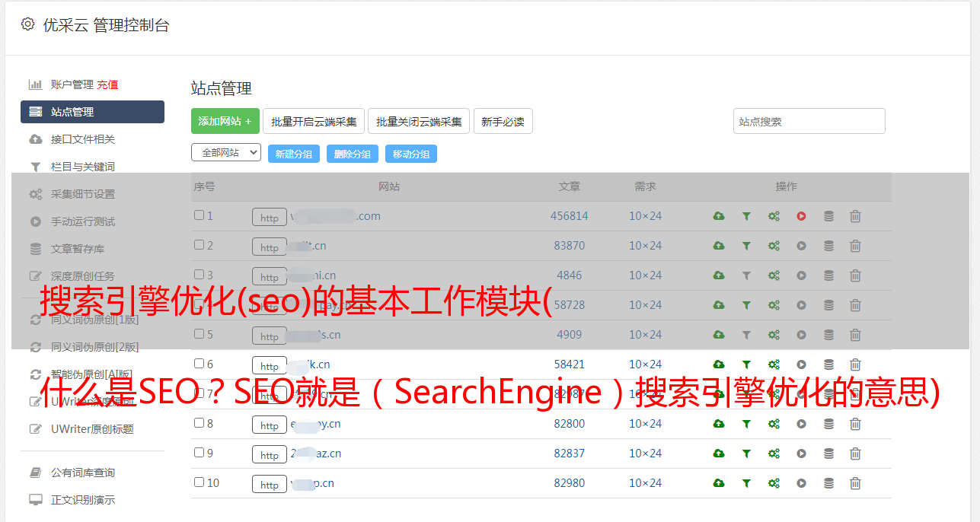The height and width of the screenshot is (522, 980).
Task: Open the 全部网站 group dropdown
Action: (226, 153)
